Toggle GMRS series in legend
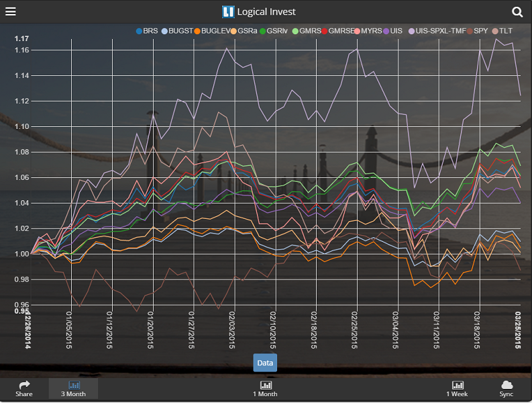 point(307,31)
